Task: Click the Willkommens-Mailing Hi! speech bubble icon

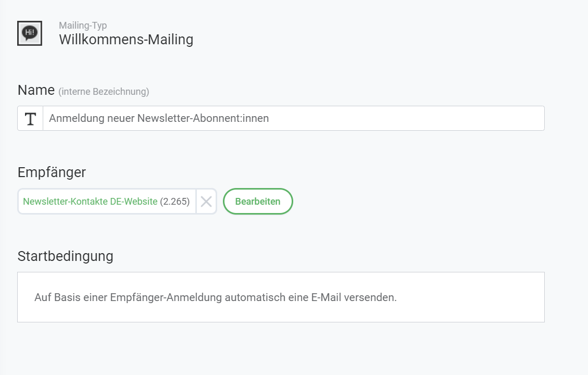Action: pos(30,32)
